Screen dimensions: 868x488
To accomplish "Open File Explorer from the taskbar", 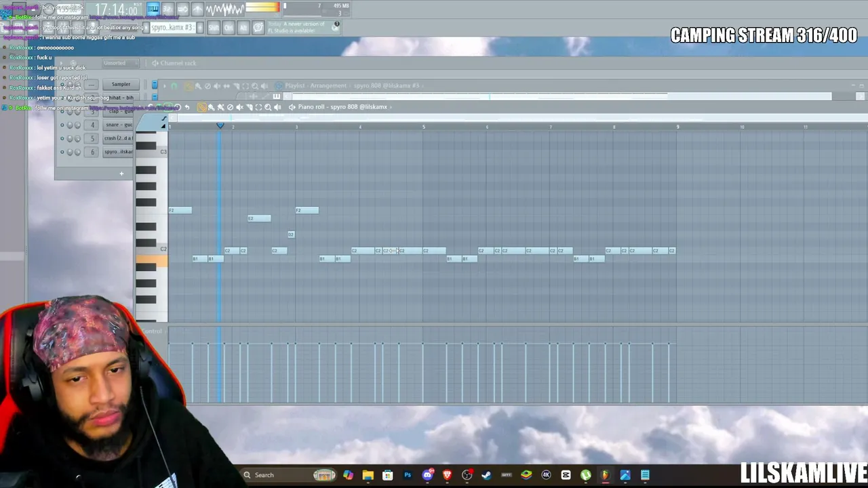I will pos(368,475).
